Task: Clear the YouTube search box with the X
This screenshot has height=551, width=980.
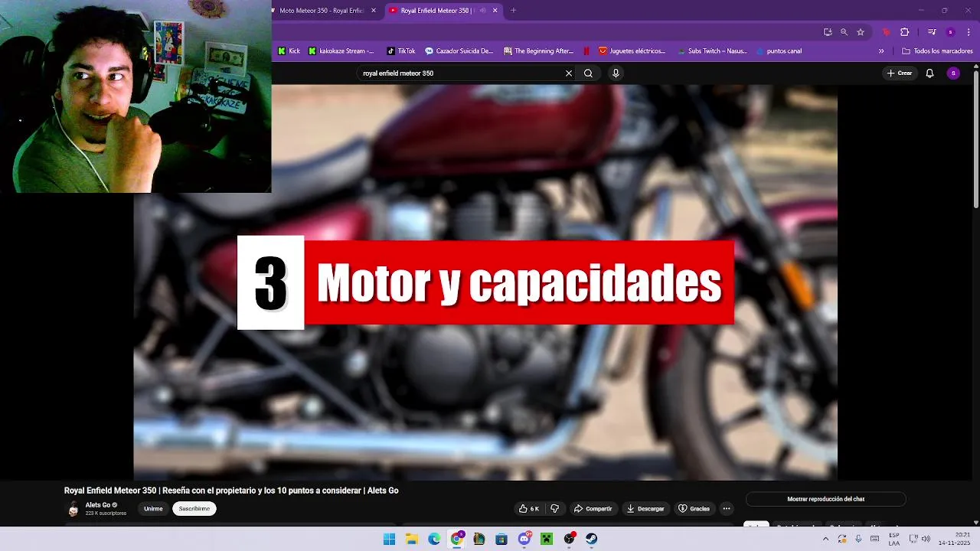Action: click(x=569, y=73)
